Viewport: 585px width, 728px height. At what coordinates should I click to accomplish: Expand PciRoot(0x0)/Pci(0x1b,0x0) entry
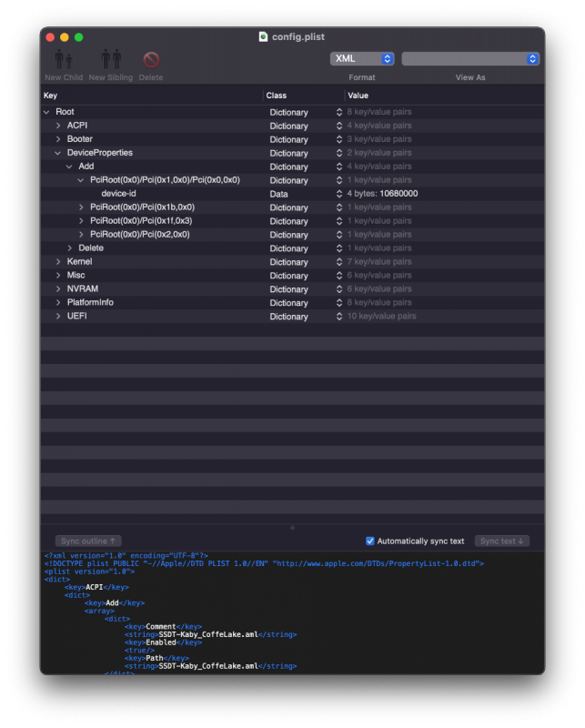(x=81, y=207)
